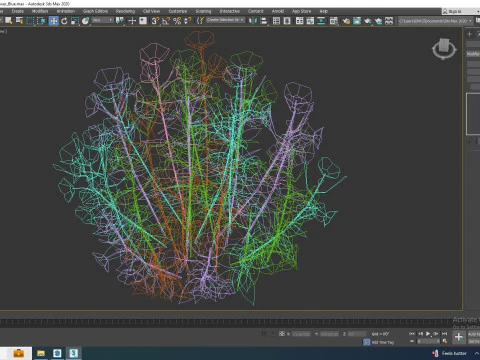The width and height of the screenshot is (480, 360).
Task: Open the Rendering menu
Action: pos(125,11)
